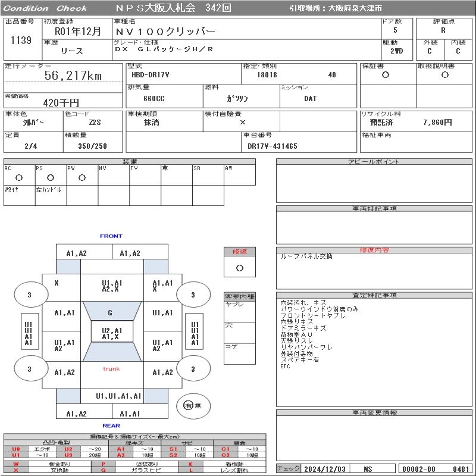
Task: Click the circled 有 spare tire mark
Action: 188,406
